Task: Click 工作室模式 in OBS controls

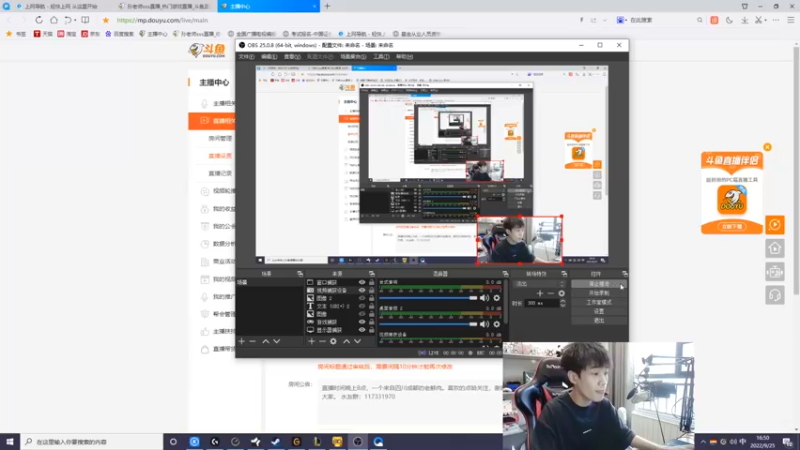Action: coord(599,303)
